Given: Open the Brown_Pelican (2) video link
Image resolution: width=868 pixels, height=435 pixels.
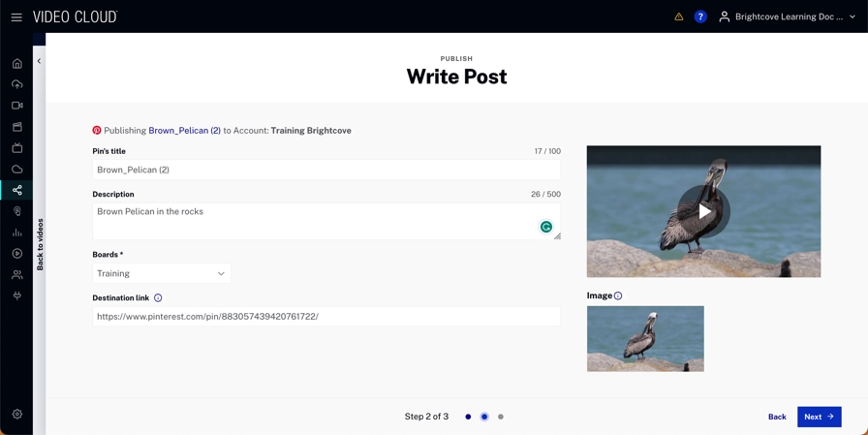Looking at the screenshot, I should [184, 130].
